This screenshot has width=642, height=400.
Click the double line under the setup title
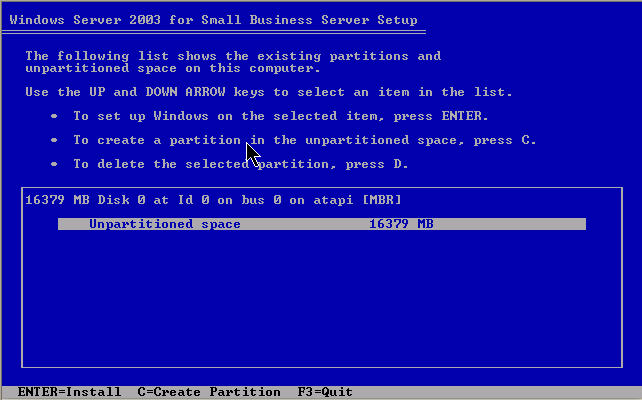click(x=213, y=32)
